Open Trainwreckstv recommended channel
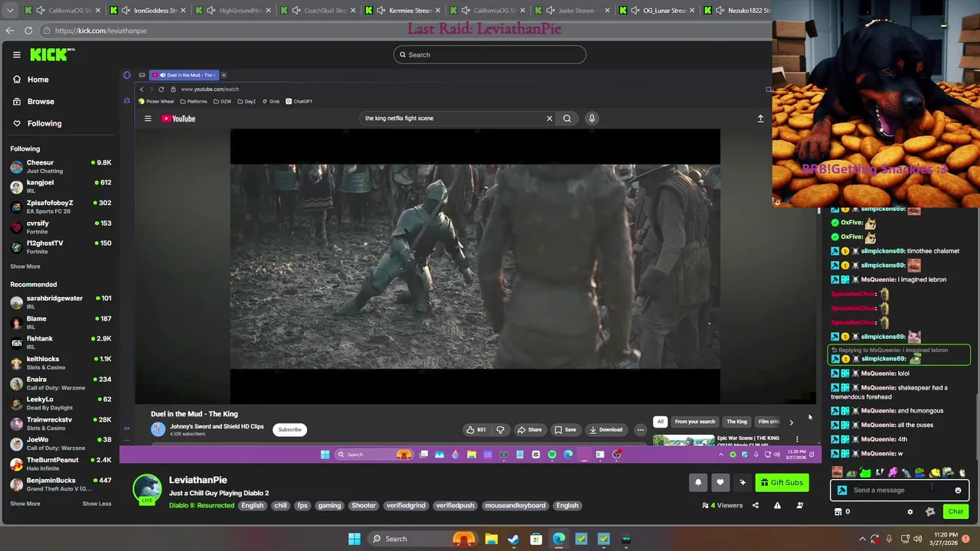980x551 pixels. coord(61,423)
